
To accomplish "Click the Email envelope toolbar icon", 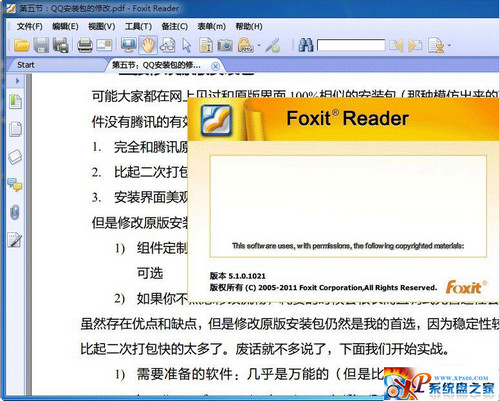I will tap(104, 45).
